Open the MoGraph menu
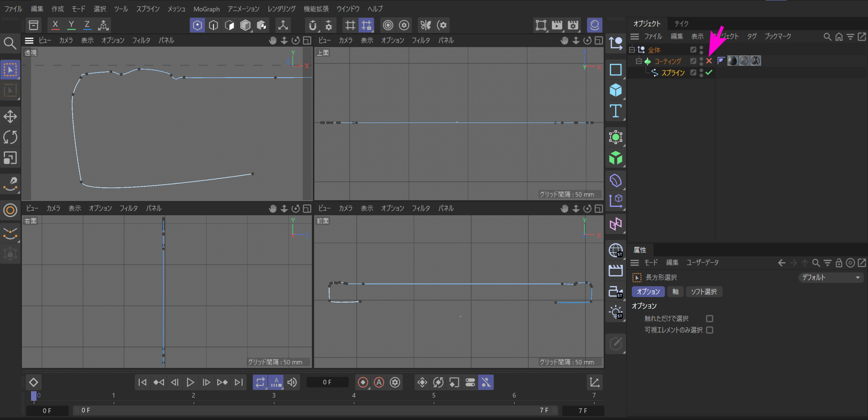 206,9
